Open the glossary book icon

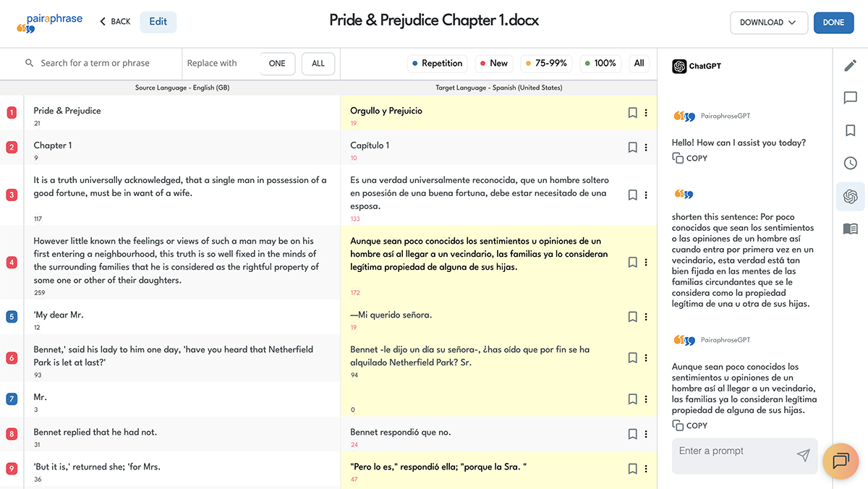pos(851,229)
